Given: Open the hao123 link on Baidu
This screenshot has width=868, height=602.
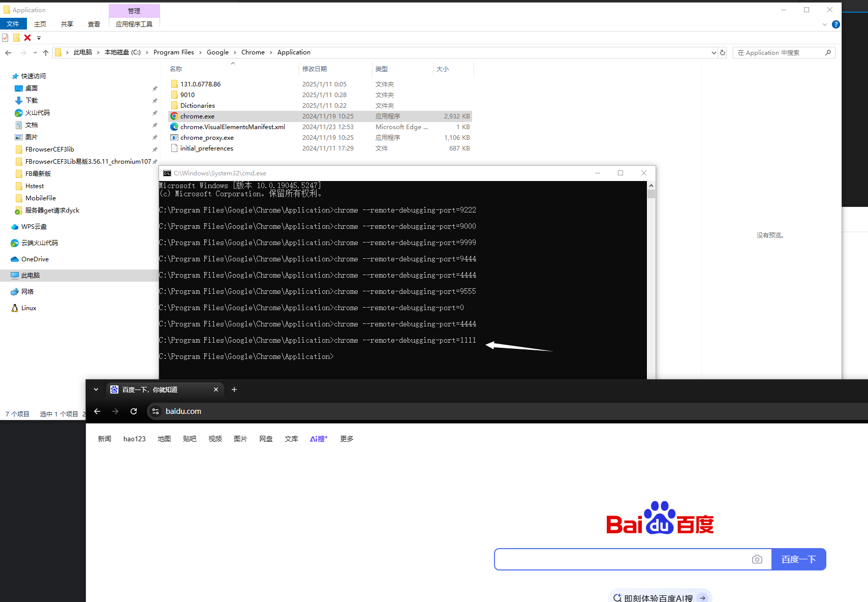Looking at the screenshot, I should [134, 438].
